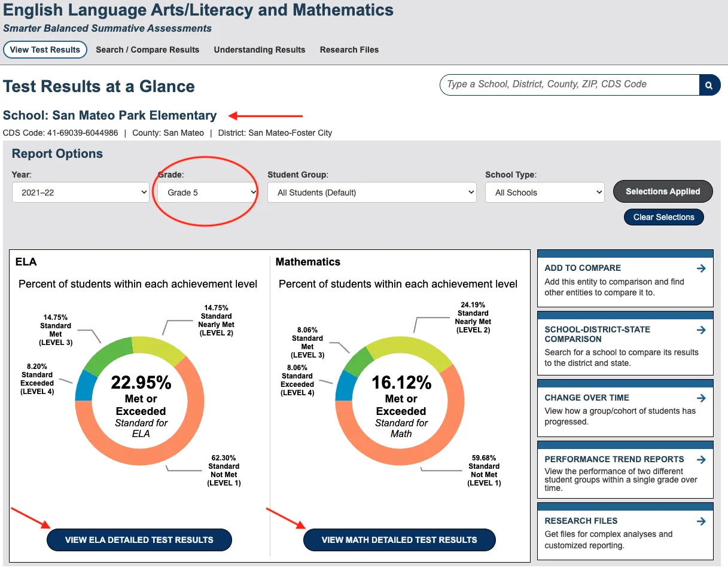The width and height of the screenshot is (728, 574).
Task: Click the Performance Trend Reports arrow icon
Action: tap(701, 460)
